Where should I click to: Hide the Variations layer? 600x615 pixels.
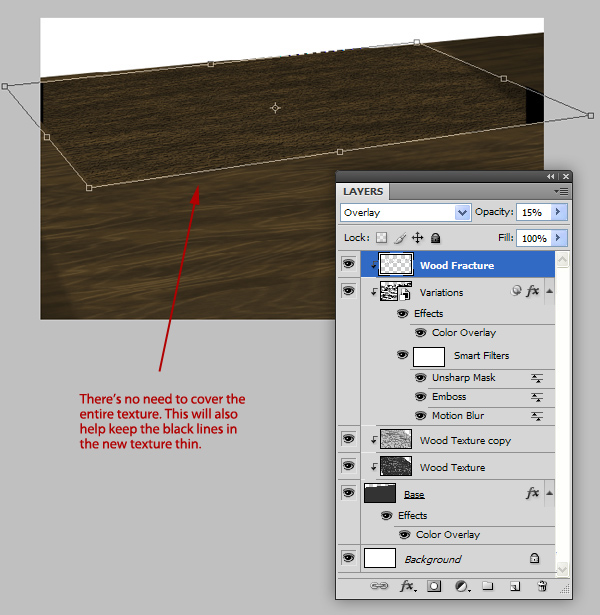tap(348, 291)
